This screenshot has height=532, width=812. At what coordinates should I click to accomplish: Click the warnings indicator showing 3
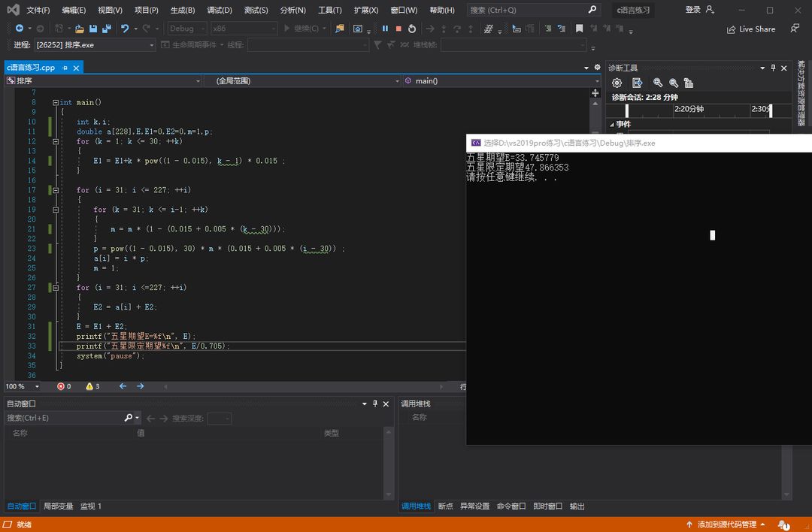coord(92,386)
